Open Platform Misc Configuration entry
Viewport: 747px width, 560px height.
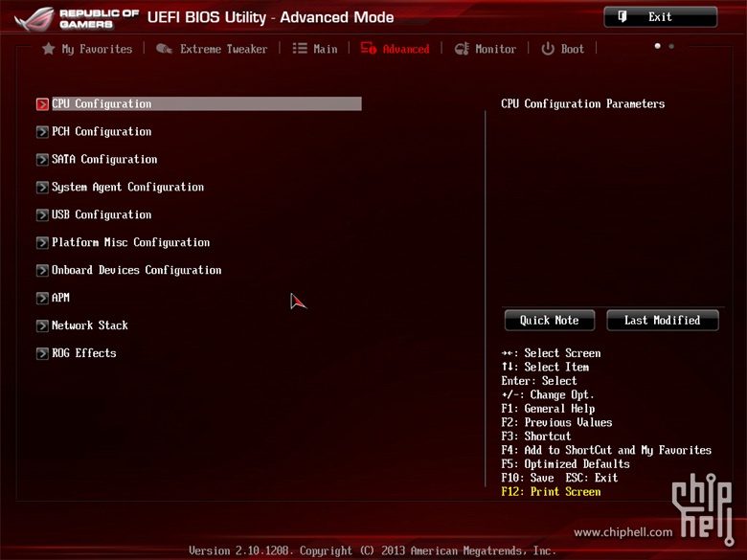point(130,242)
